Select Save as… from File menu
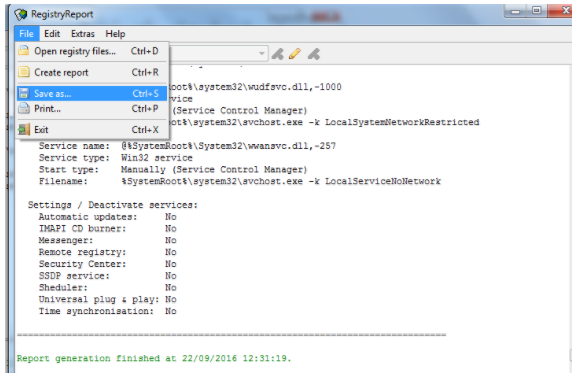This screenshot has height=379, width=579. [92, 93]
